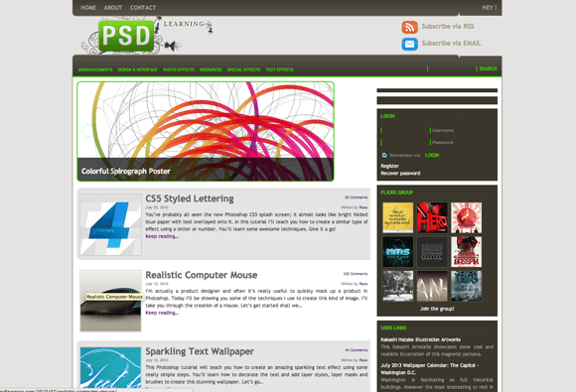Click the orange RSS feed icon
Viewport: 576px width, 392px height.
(409, 27)
